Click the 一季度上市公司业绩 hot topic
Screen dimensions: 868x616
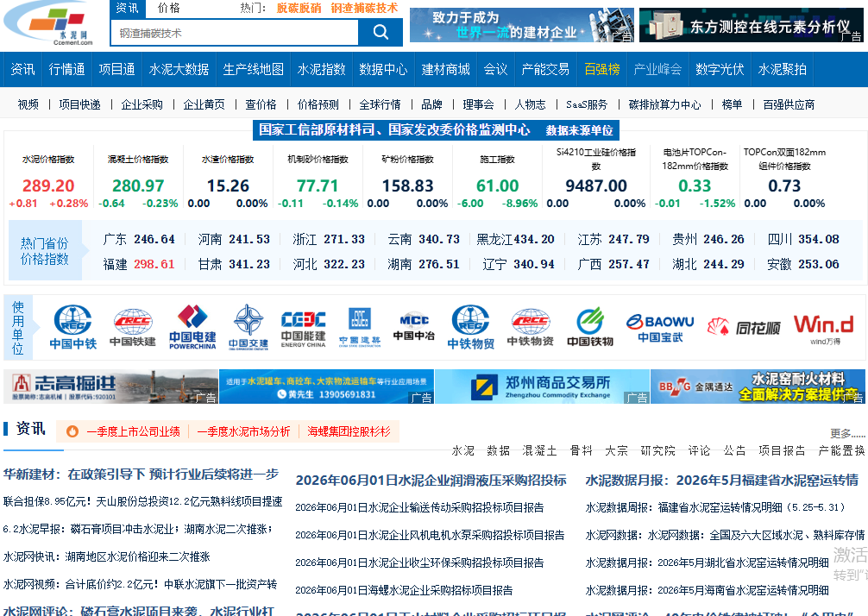(x=134, y=431)
